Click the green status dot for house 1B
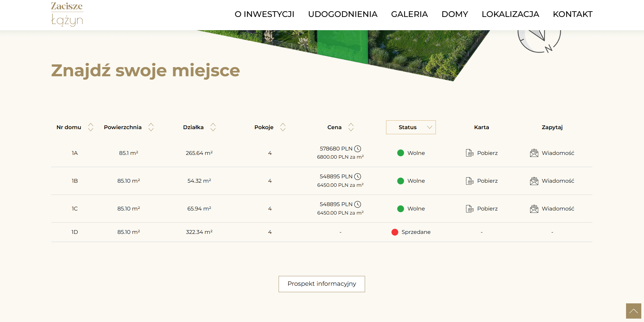This screenshot has height=322, width=644. coord(401,181)
